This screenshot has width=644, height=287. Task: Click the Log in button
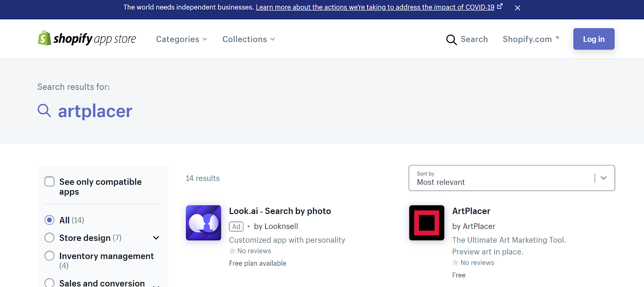point(594,39)
